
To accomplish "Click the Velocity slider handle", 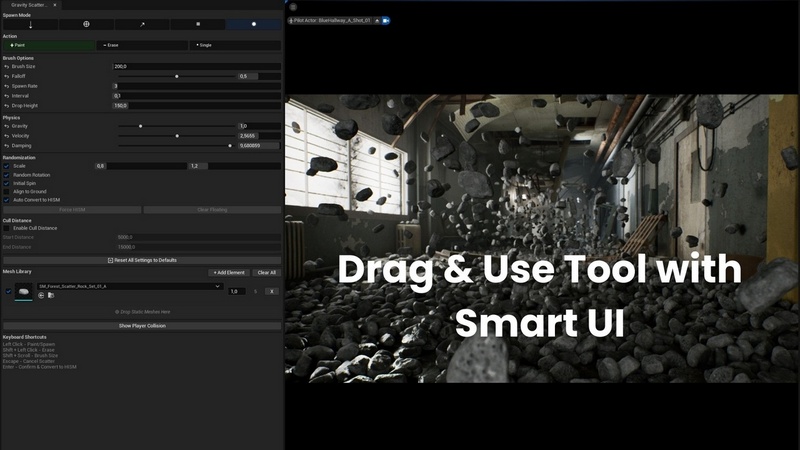I will click(x=178, y=136).
